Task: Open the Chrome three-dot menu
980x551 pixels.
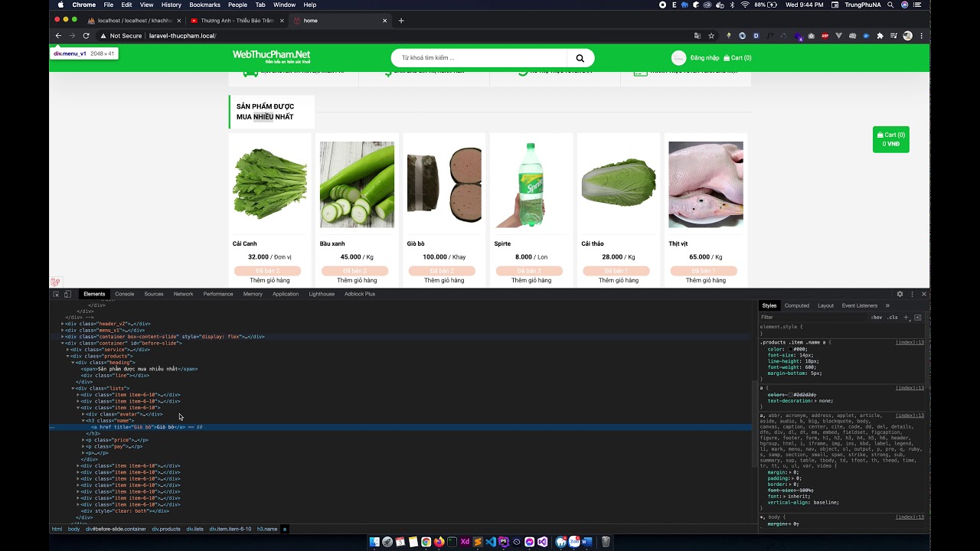Action: coord(921,36)
